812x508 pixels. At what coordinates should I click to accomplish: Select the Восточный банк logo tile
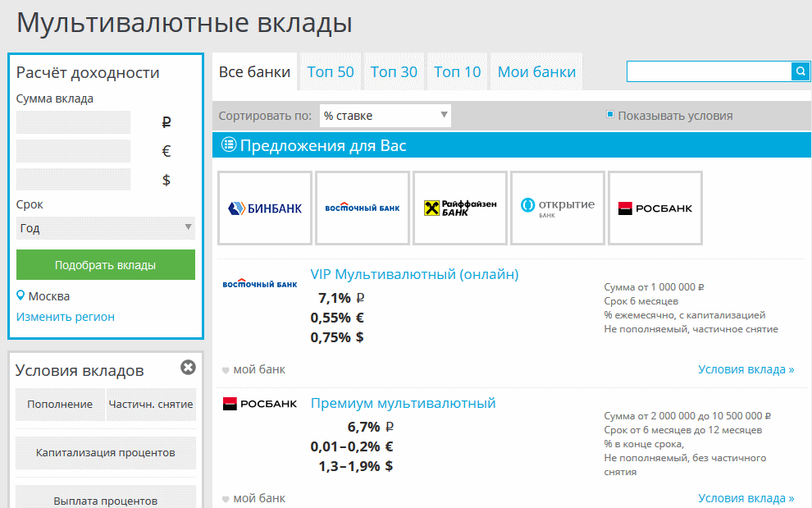(x=363, y=208)
